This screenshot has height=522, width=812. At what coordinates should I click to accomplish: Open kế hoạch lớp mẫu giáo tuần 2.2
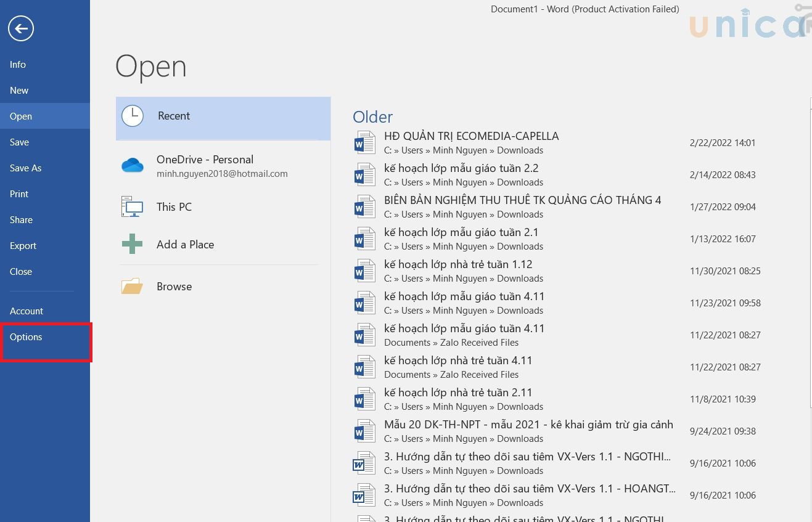pos(461,168)
